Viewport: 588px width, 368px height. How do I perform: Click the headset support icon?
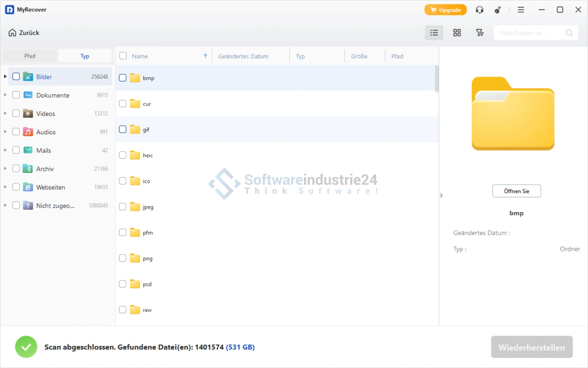(x=479, y=10)
